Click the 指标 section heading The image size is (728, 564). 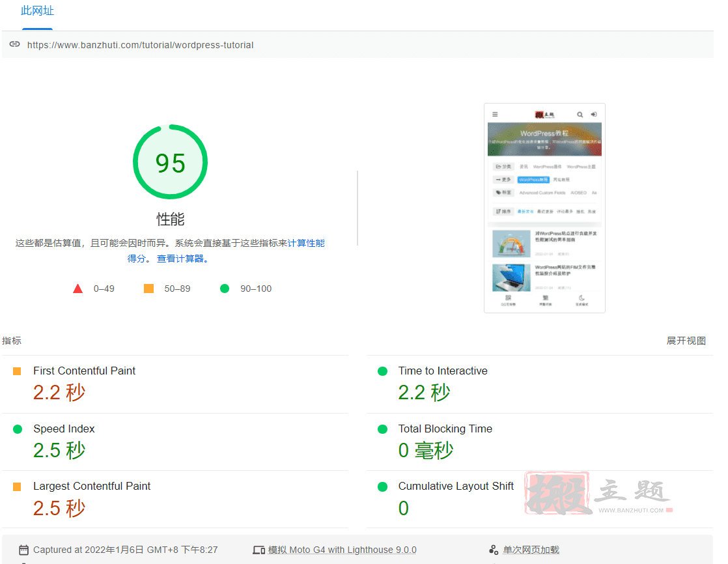(12, 341)
